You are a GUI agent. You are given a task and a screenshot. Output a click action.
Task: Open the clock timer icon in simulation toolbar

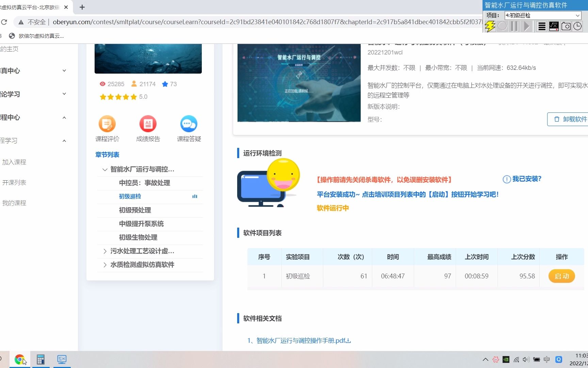pyautogui.click(x=577, y=26)
